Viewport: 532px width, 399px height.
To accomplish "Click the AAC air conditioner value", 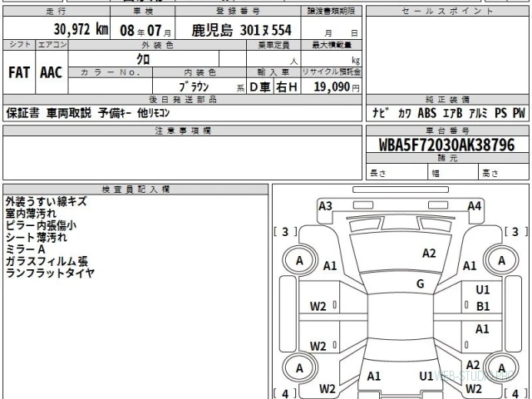I will tap(52, 72).
